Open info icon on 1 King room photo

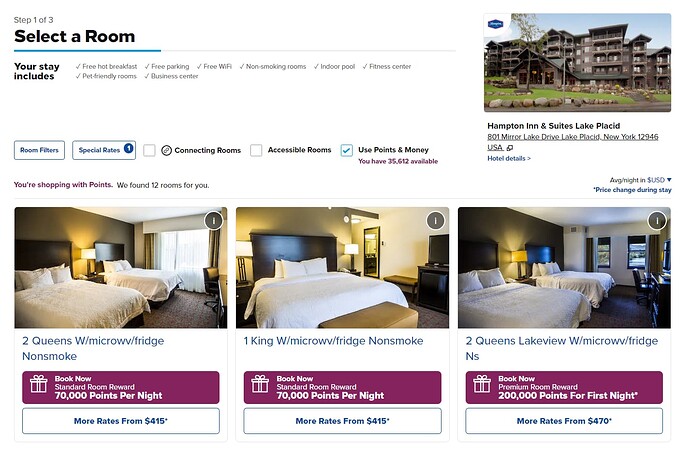436,221
